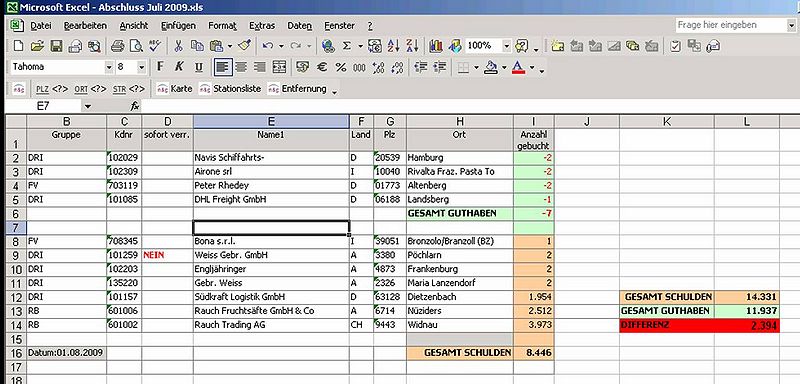Apply percent style formatting
The height and width of the screenshot is (384, 800).
point(341,67)
